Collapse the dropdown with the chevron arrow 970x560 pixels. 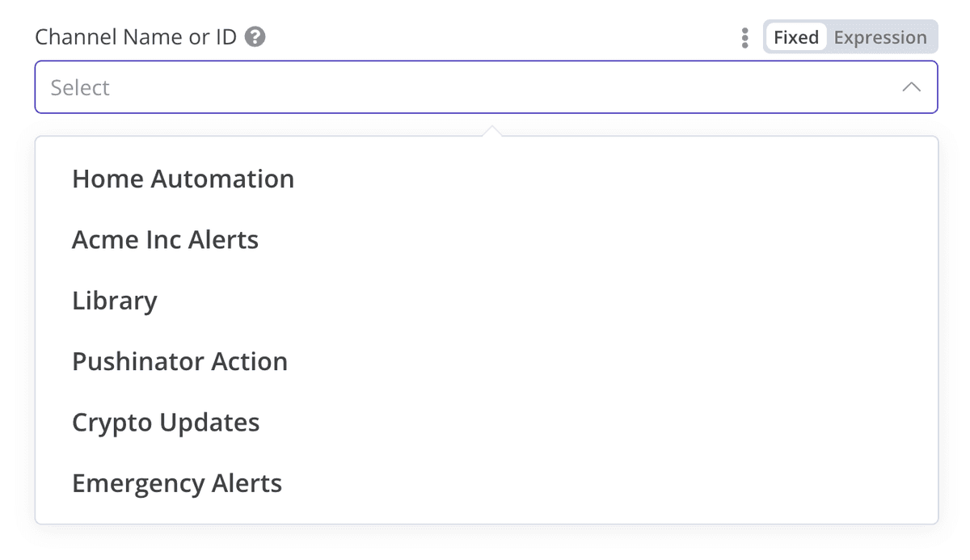point(911,87)
